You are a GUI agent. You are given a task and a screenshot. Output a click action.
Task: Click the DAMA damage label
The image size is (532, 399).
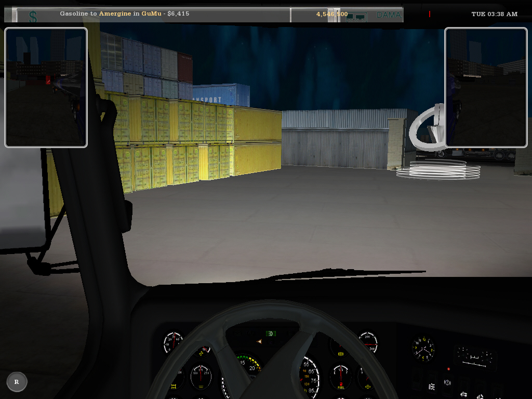coord(389,15)
